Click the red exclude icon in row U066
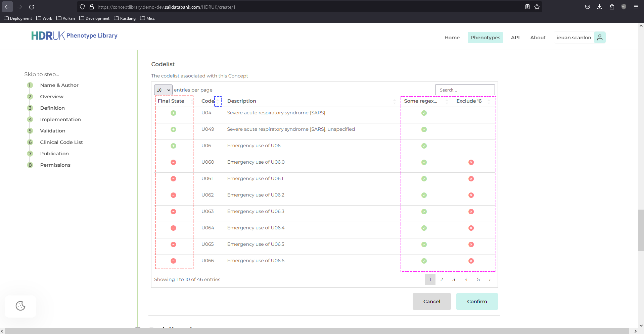Screen dimensions: 644x334 (x=471, y=261)
